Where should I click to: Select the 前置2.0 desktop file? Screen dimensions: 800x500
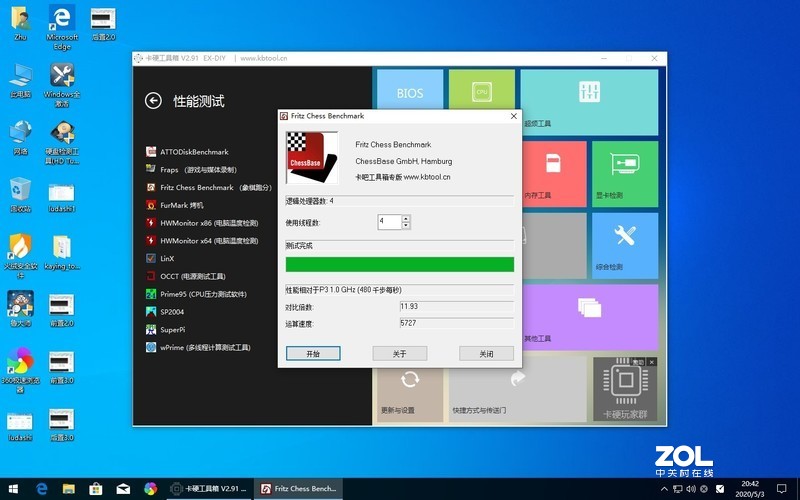(x=62, y=310)
